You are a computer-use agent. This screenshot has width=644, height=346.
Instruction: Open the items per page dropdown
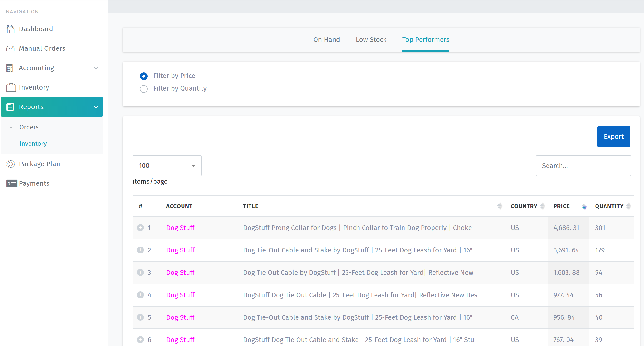pyautogui.click(x=167, y=166)
